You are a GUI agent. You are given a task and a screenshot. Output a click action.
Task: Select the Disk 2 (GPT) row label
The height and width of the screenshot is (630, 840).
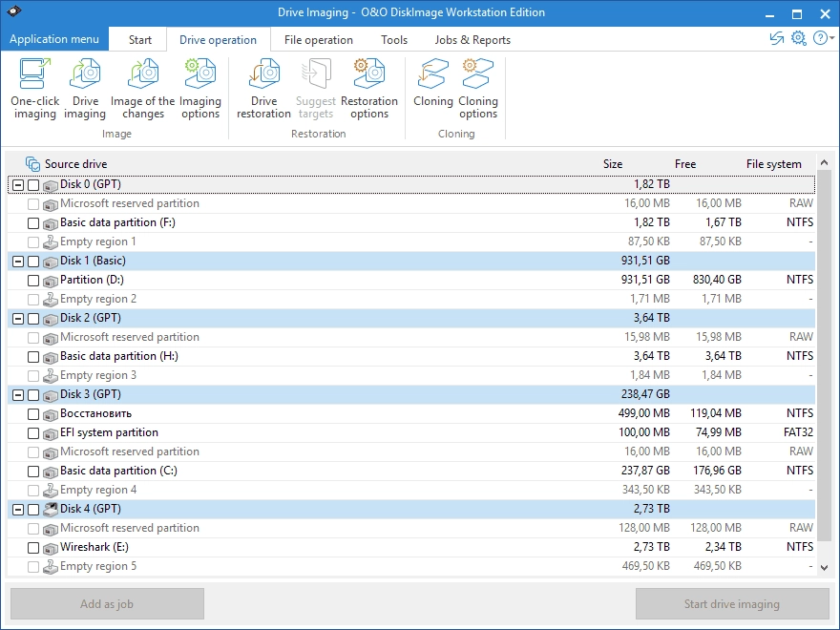[x=91, y=318]
